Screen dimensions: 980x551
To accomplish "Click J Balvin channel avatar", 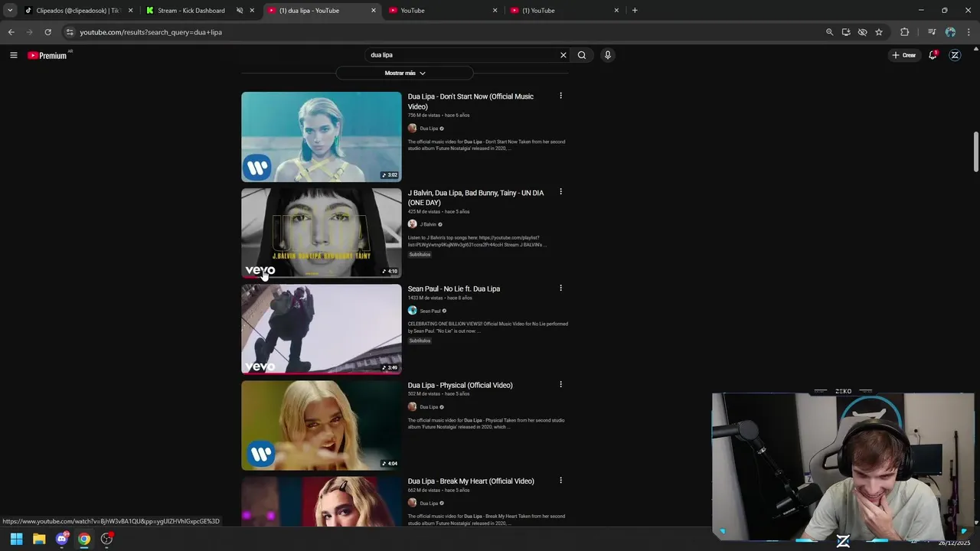I will pyautogui.click(x=412, y=224).
